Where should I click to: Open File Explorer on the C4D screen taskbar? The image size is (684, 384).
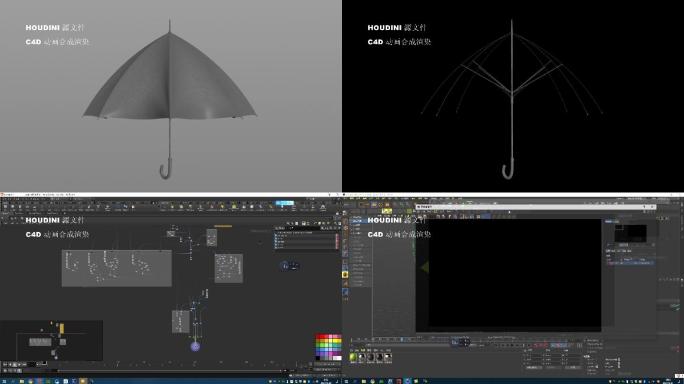pos(364,381)
